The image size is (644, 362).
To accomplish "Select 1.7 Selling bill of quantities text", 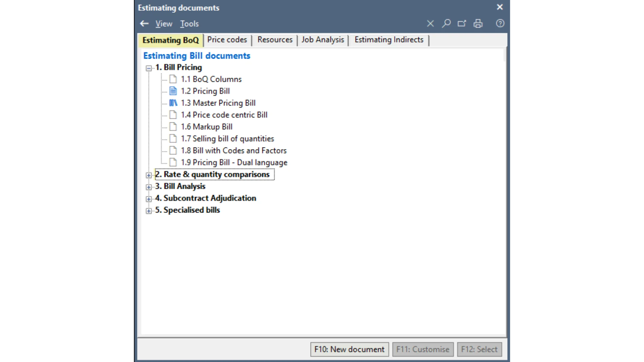I will (x=227, y=138).
